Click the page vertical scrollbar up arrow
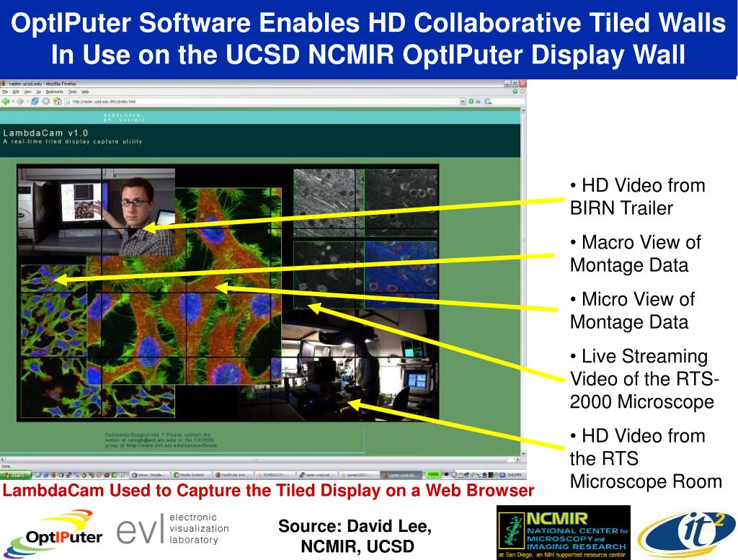The image size is (738, 560). tap(523, 111)
